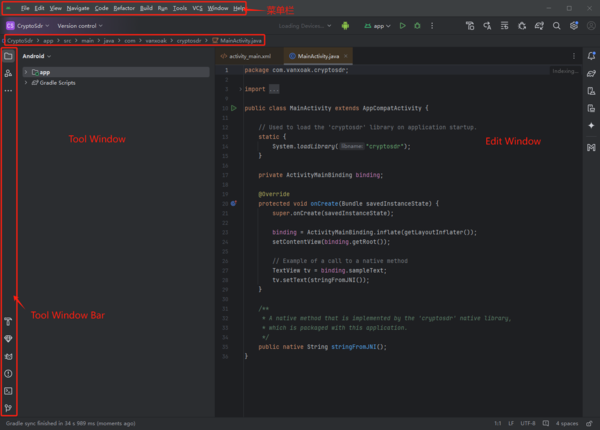
Task: Open the Git version control tool window
Action: (x=8, y=408)
